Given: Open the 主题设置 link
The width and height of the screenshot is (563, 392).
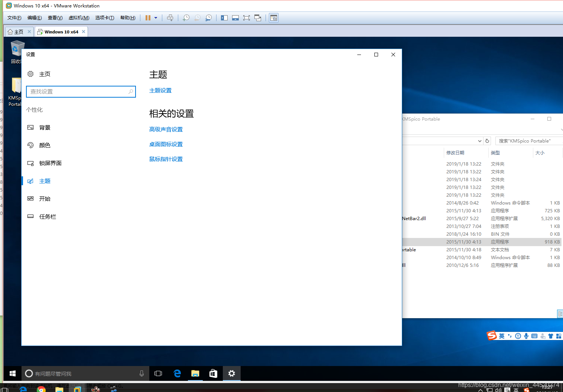Looking at the screenshot, I should point(160,91).
